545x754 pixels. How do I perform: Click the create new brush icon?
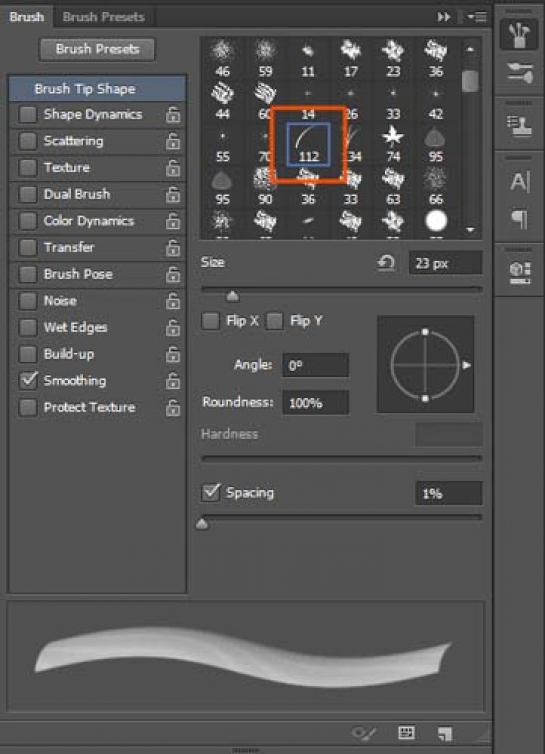444,733
